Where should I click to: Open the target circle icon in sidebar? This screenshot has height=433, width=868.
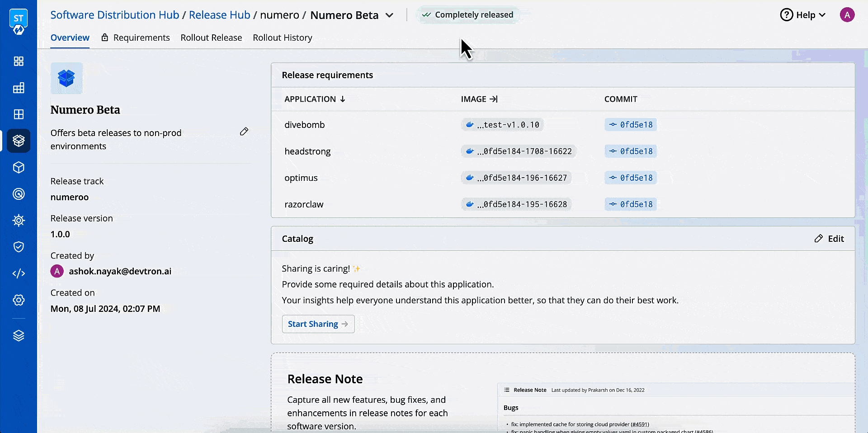click(19, 194)
